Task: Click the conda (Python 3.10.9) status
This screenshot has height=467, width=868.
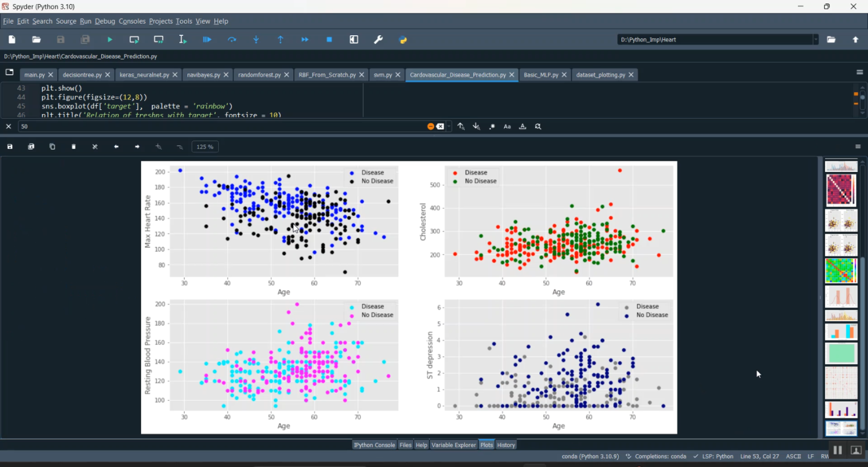Action: (x=590, y=457)
